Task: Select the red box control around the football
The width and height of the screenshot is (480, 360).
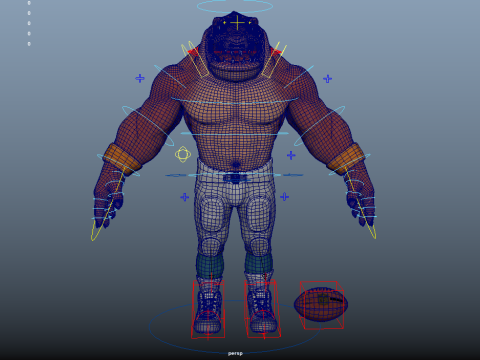Action: [322, 305]
